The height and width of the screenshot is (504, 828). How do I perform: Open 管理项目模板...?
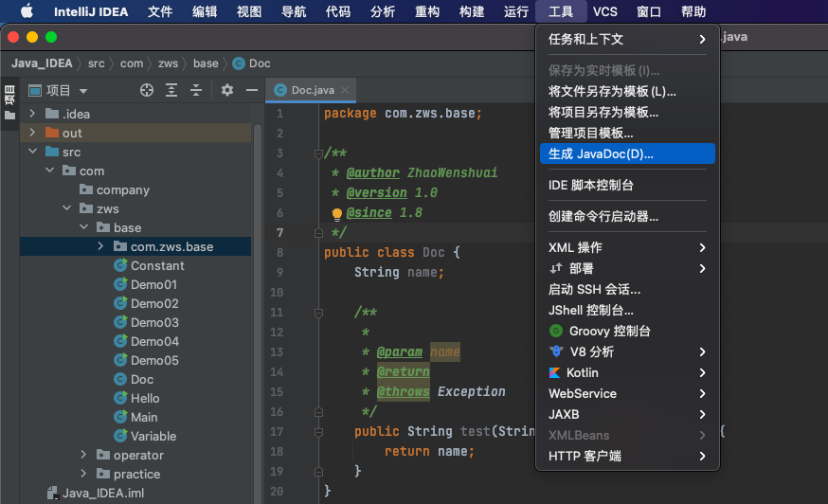pyautogui.click(x=627, y=134)
